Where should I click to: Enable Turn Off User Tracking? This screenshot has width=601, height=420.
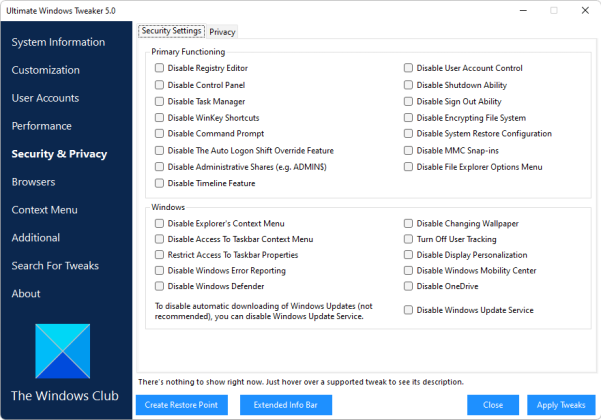(408, 239)
